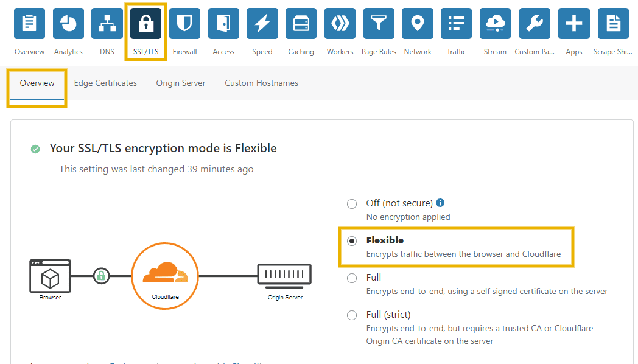Open the DNS settings page
638x364 pixels.
click(x=107, y=23)
